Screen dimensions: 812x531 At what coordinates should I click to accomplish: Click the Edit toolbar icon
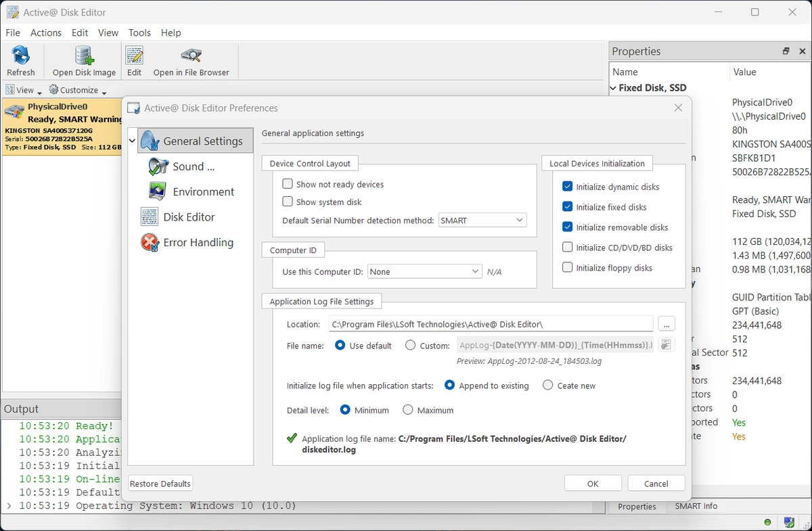(x=134, y=55)
